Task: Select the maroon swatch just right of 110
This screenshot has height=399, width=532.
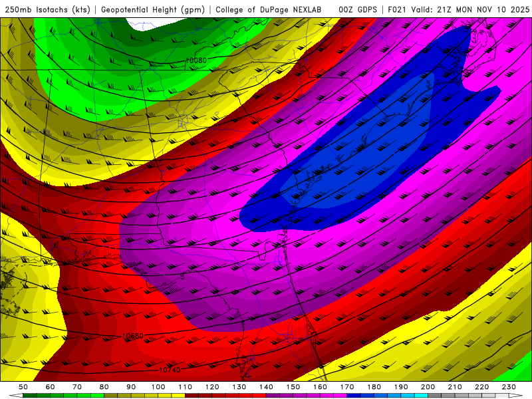Action: (x=192, y=396)
